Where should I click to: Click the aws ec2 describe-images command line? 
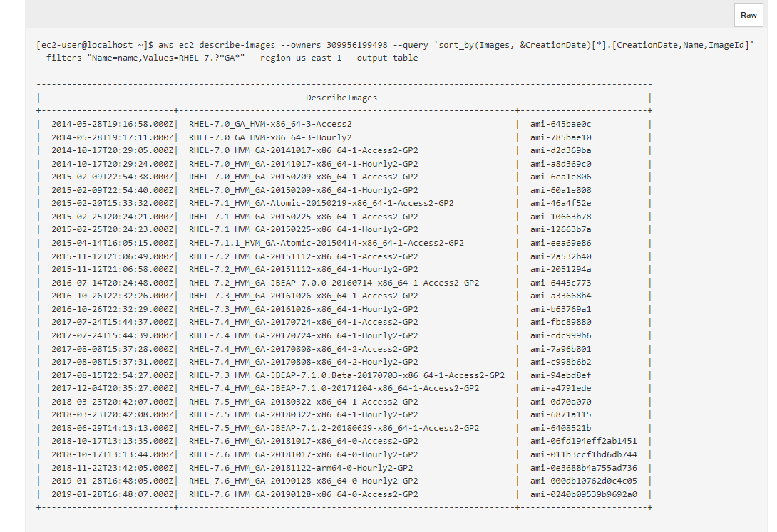[395, 45]
